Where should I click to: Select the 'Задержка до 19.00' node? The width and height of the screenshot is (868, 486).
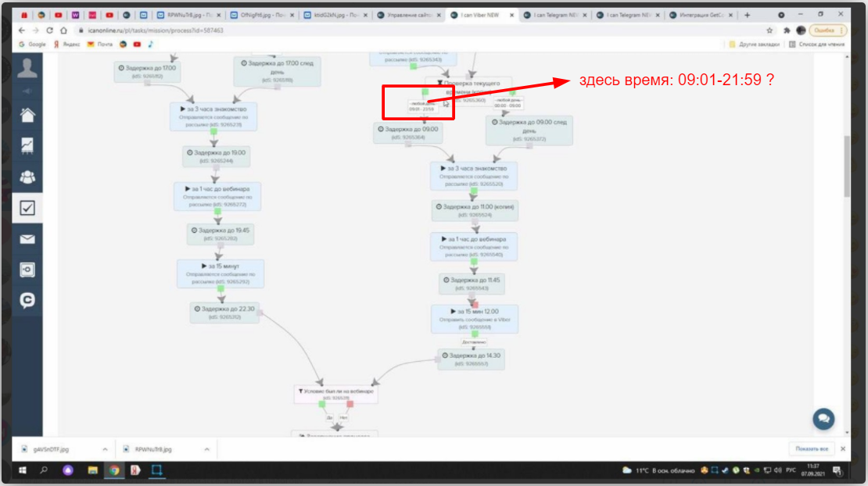pos(217,156)
